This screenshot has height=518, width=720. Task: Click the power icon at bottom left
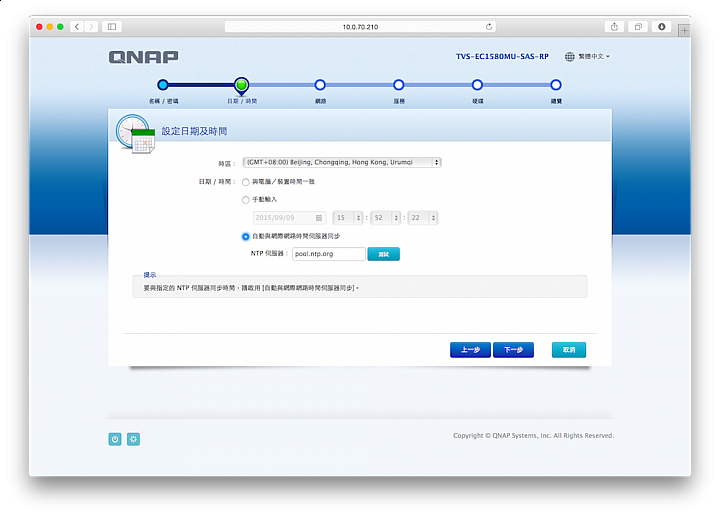(x=115, y=439)
